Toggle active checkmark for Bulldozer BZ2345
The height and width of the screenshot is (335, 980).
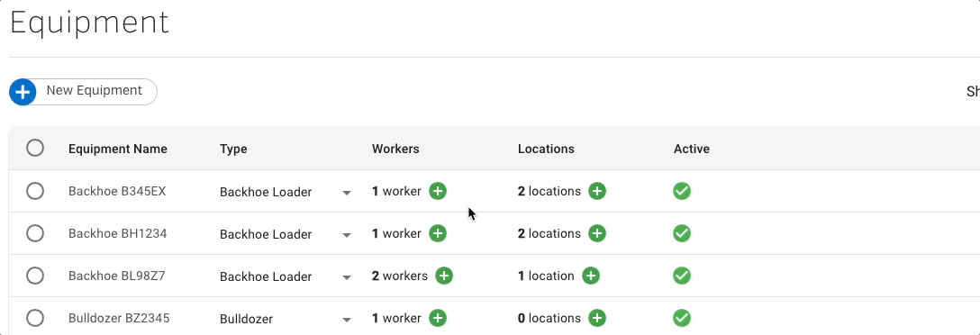click(x=681, y=318)
